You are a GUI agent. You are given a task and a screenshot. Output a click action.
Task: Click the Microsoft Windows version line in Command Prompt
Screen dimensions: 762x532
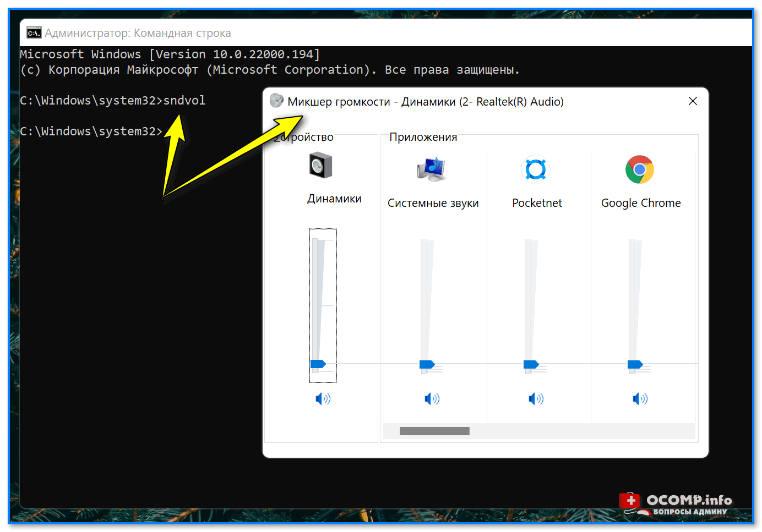tap(170, 54)
